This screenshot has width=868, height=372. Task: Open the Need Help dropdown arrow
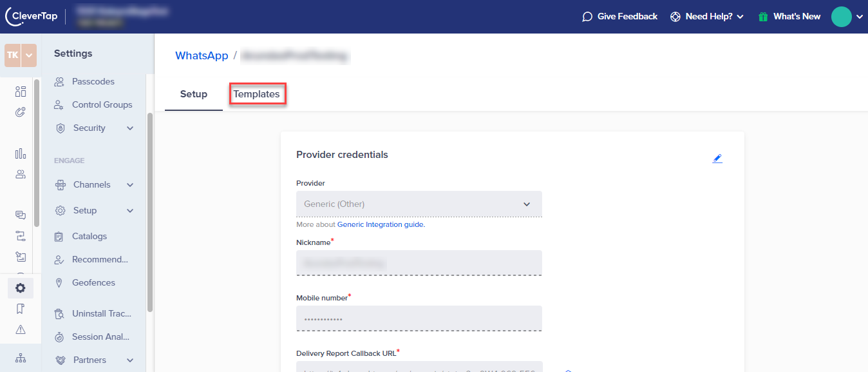pyautogui.click(x=741, y=17)
